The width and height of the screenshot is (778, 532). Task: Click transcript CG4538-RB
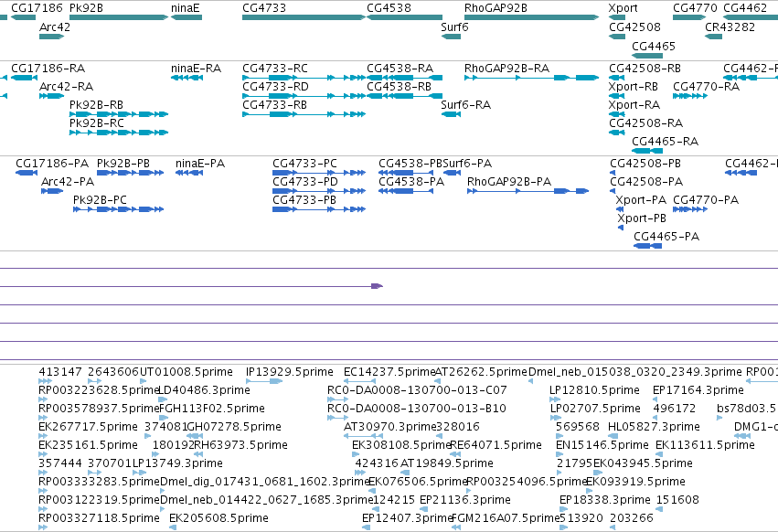[x=399, y=86]
